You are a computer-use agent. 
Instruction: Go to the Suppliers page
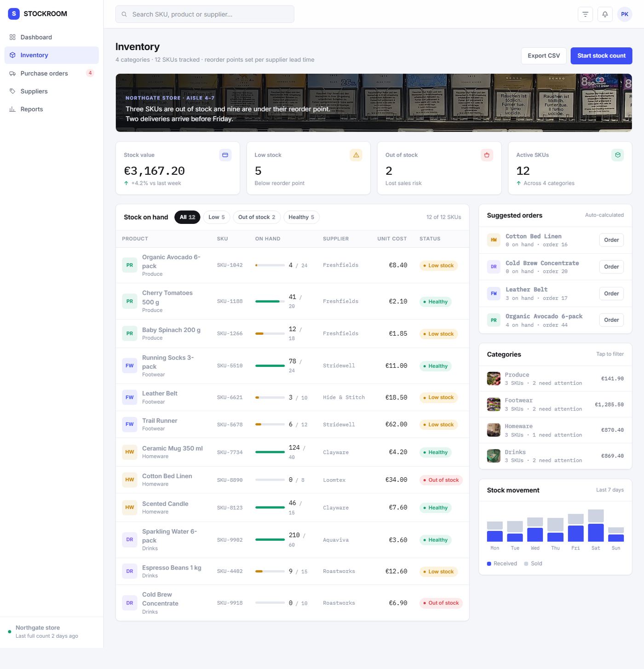[52, 91]
